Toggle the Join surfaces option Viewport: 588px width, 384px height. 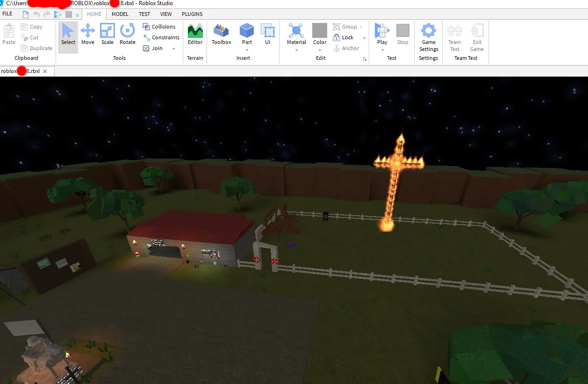point(153,48)
